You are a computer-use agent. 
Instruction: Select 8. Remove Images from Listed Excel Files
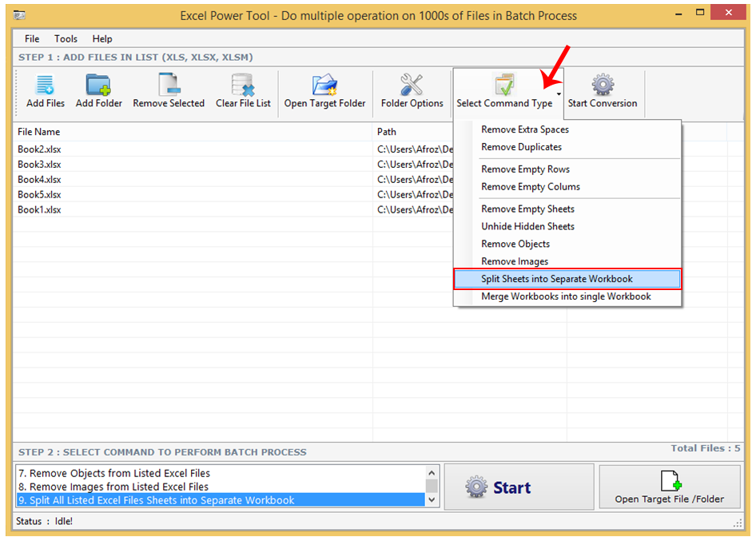click(x=221, y=487)
